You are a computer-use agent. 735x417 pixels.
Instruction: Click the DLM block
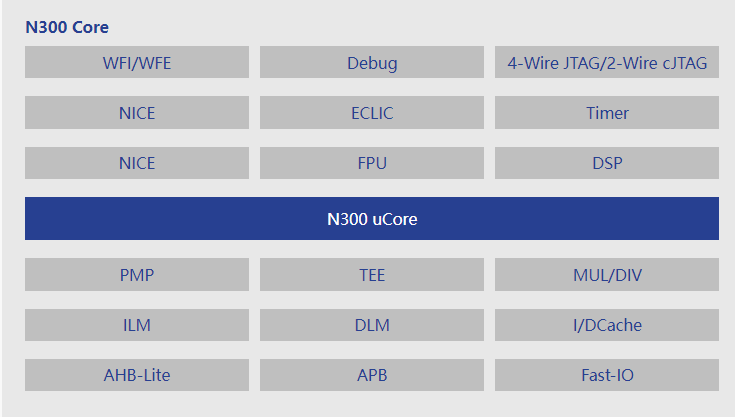(x=372, y=325)
